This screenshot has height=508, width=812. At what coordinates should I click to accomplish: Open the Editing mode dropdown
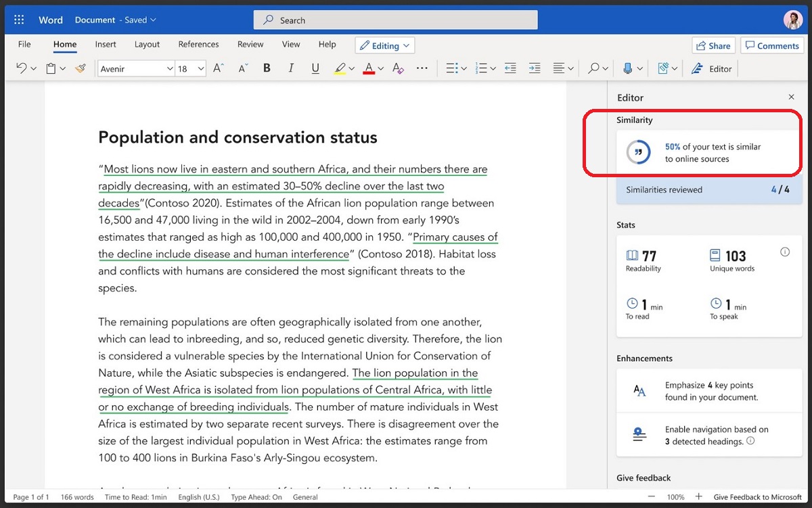point(384,45)
